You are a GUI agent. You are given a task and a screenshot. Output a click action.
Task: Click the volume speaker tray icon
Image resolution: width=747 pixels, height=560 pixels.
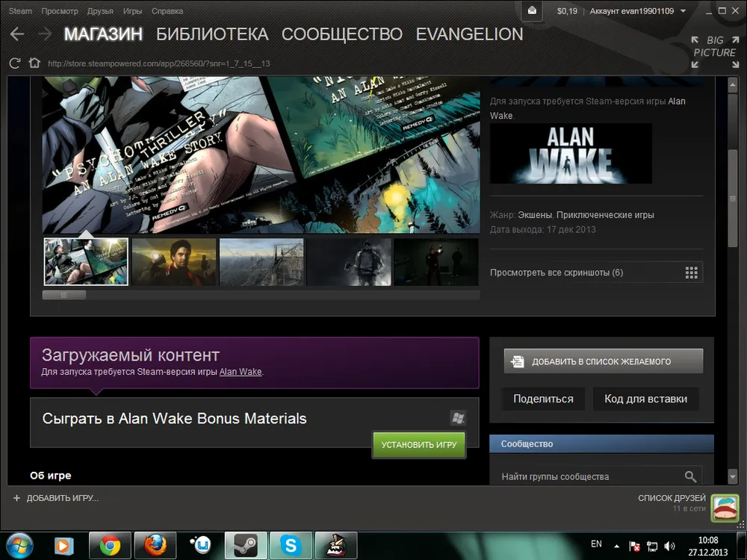click(x=669, y=546)
